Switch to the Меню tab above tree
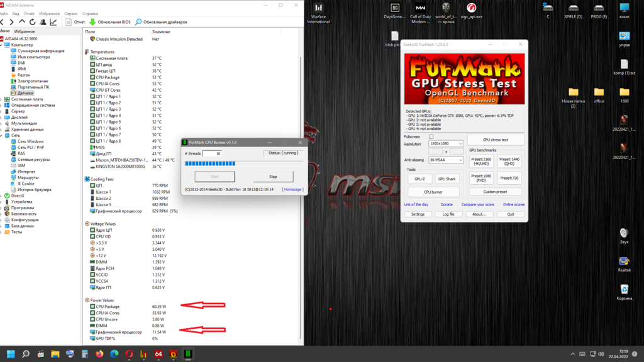 [4, 31]
